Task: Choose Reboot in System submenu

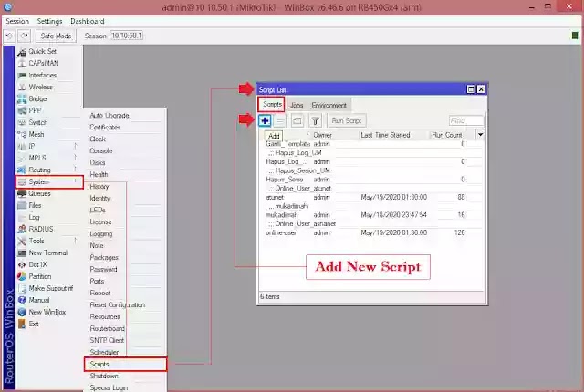Action: point(100,293)
